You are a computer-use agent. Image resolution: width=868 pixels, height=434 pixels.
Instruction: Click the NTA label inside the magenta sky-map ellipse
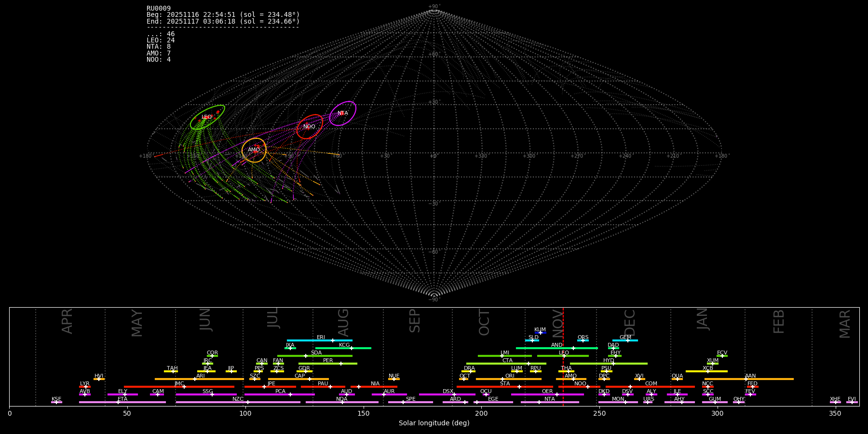pos(342,113)
